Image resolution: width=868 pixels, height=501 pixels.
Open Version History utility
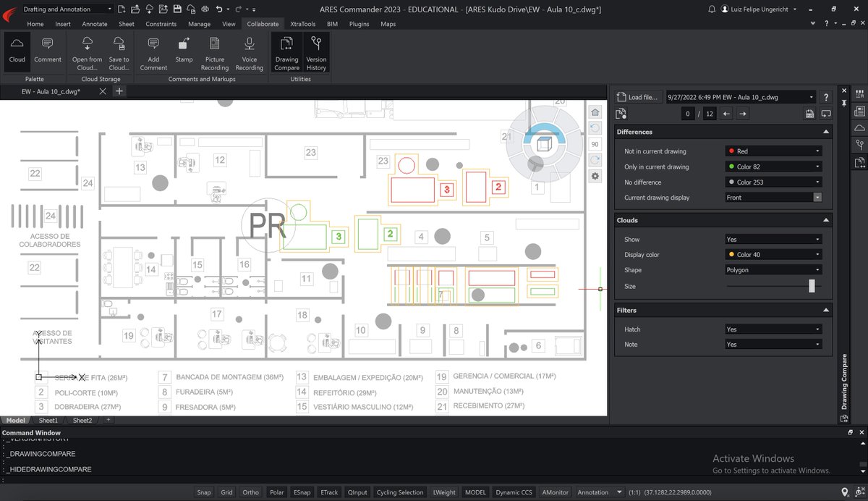316,52
